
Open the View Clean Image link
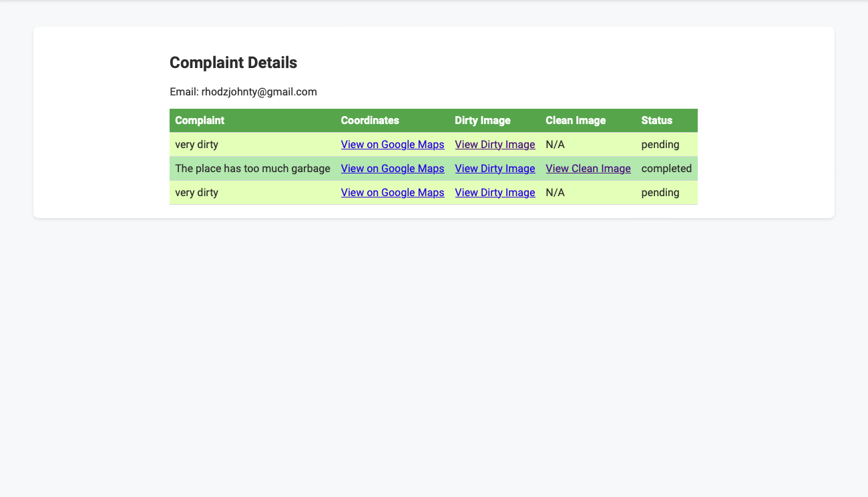click(588, 168)
